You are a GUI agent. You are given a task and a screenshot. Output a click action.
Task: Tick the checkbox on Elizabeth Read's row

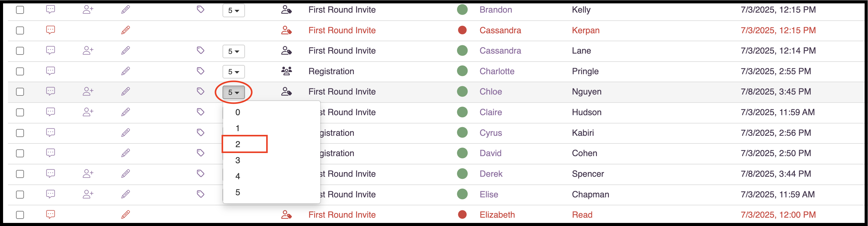point(20,214)
